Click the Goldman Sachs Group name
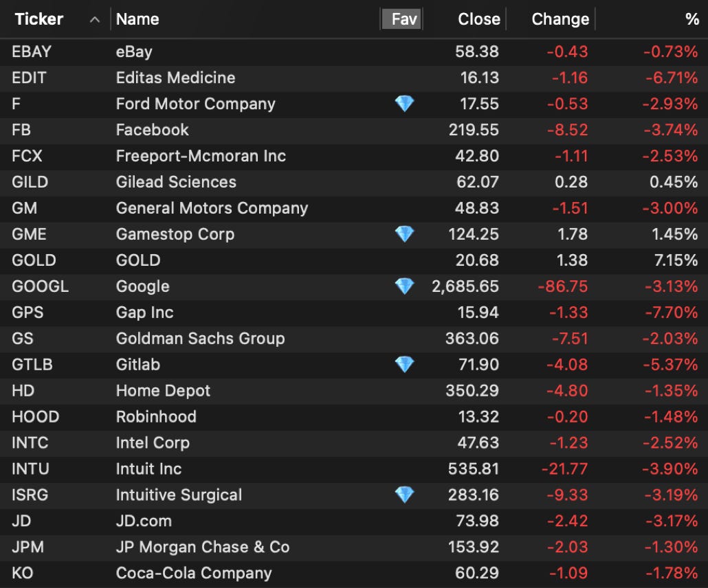Viewport: 708px width, 588px height. [200, 339]
